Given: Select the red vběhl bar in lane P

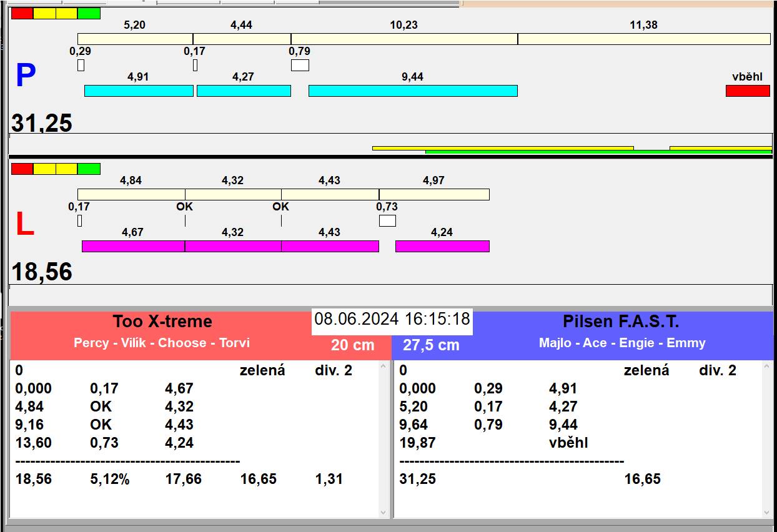Looking at the screenshot, I should (x=748, y=91).
